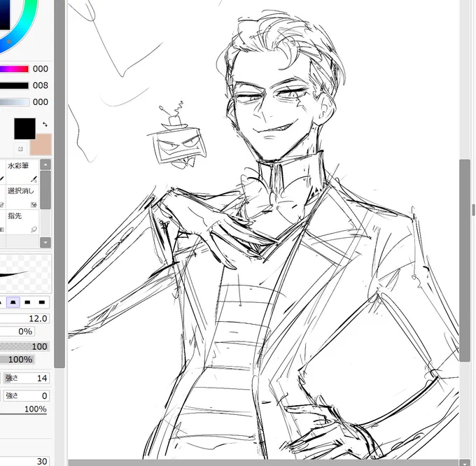The height and width of the screenshot is (466, 476).
Task: Select the 水彩筆 watercolor brush tool
Action: [22, 171]
